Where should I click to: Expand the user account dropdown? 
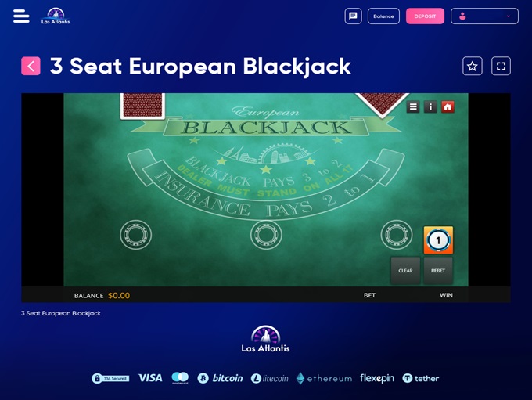tap(484, 16)
